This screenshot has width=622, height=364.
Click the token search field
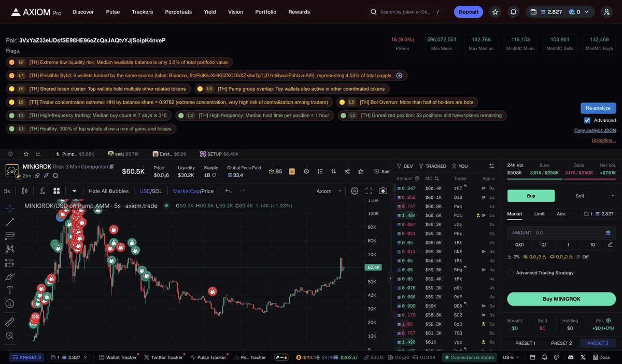(x=405, y=12)
